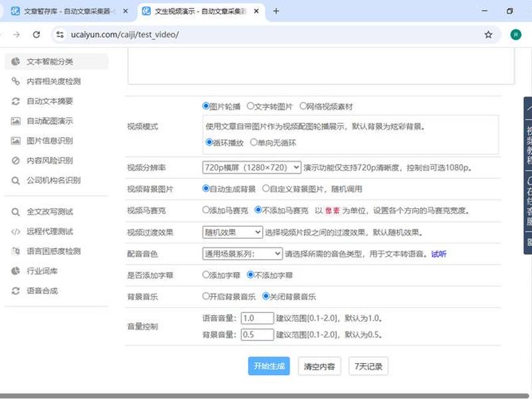Click the 语言困惑度检测 icon
This screenshot has width=532, height=399.
15,251
